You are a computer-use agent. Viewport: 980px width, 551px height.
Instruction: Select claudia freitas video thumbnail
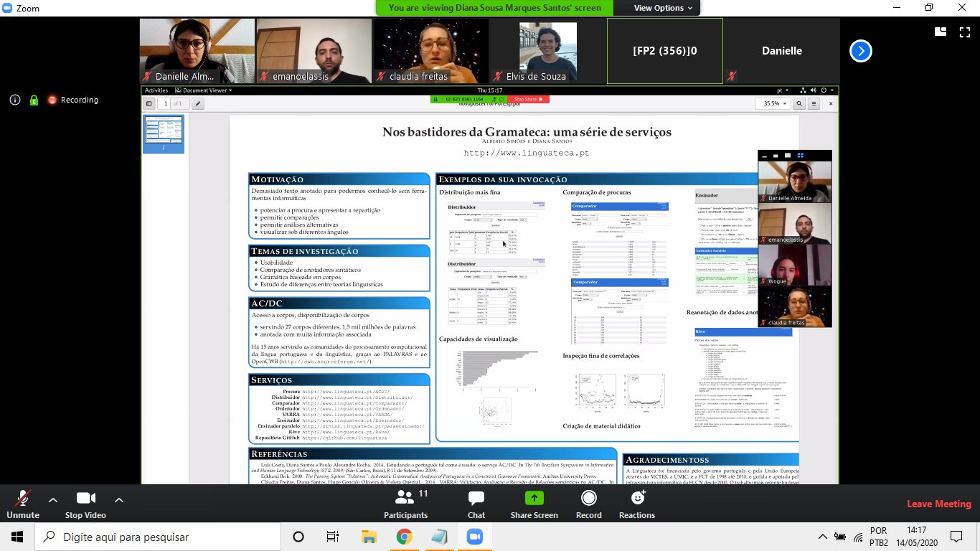click(430, 51)
